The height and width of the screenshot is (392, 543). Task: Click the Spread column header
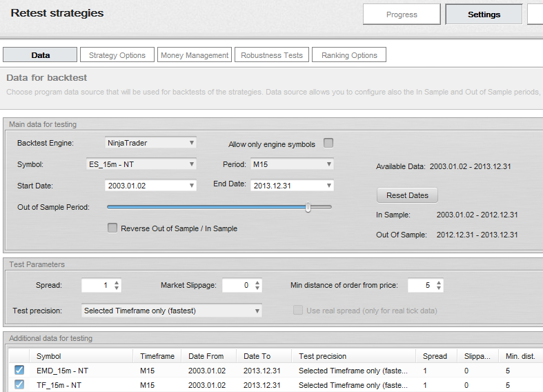[436, 356]
